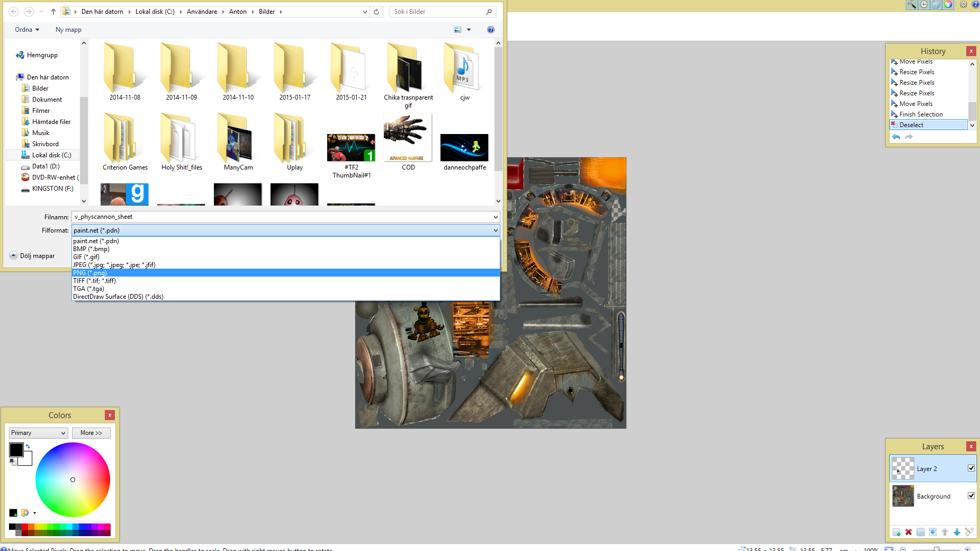Close the Layers panel
This screenshot has height=551, width=980.
tap(971, 446)
